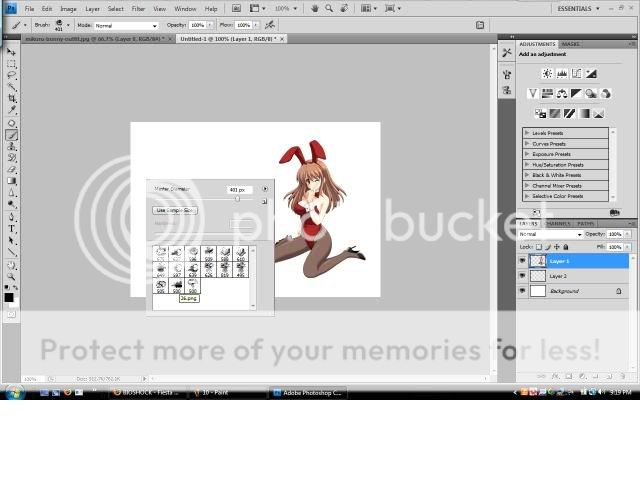
Task: Select the Magic Wand tool
Action: (x=11, y=87)
